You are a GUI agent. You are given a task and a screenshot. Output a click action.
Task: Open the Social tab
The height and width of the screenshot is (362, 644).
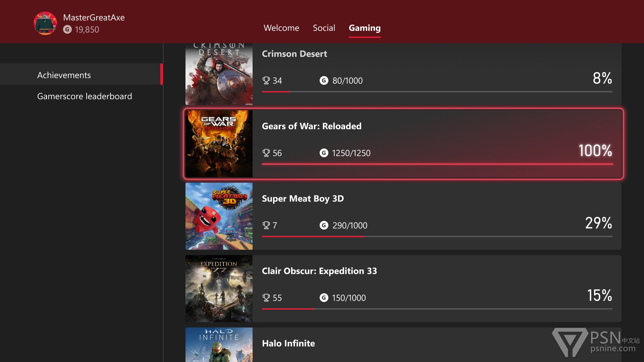324,28
